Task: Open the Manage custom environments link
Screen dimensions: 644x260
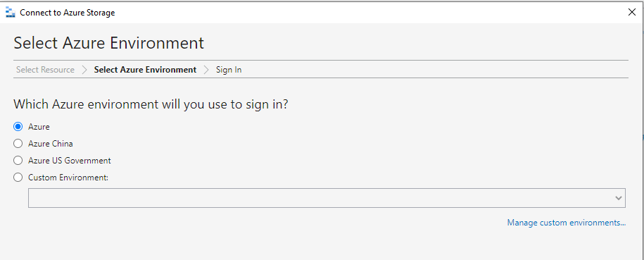Action: click(x=567, y=223)
